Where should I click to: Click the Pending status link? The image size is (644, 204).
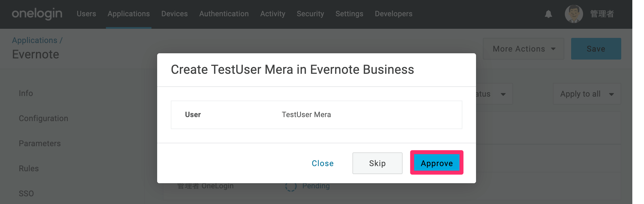(x=316, y=186)
